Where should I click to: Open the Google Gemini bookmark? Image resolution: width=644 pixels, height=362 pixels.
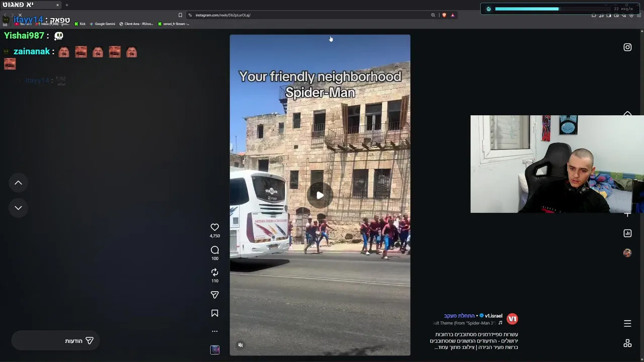102,24
